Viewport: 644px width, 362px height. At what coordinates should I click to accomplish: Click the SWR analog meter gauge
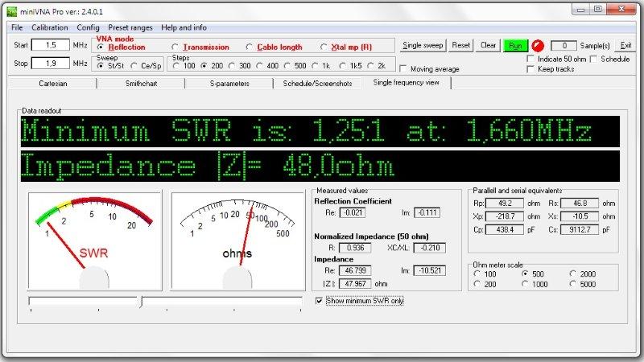click(x=94, y=240)
